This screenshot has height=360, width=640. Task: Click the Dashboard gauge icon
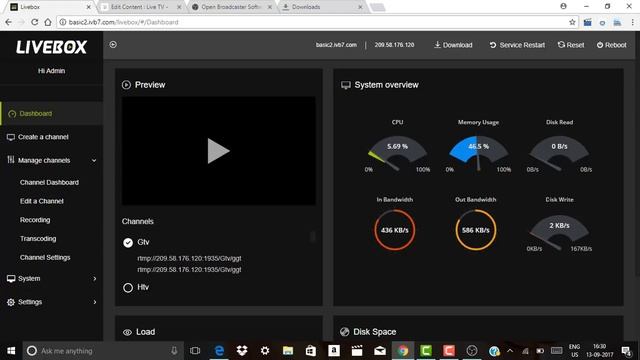[12, 114]
